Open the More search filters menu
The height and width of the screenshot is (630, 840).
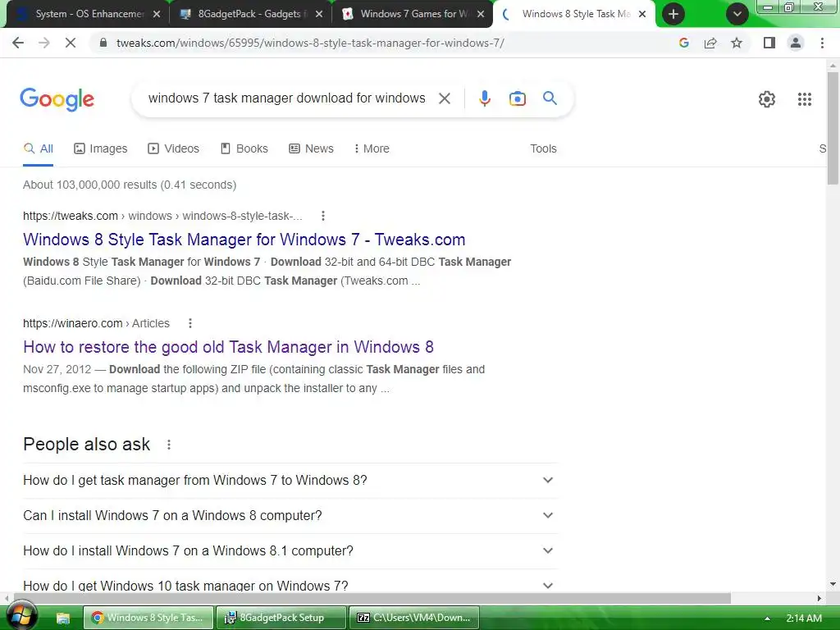click(x=372, y=148)
